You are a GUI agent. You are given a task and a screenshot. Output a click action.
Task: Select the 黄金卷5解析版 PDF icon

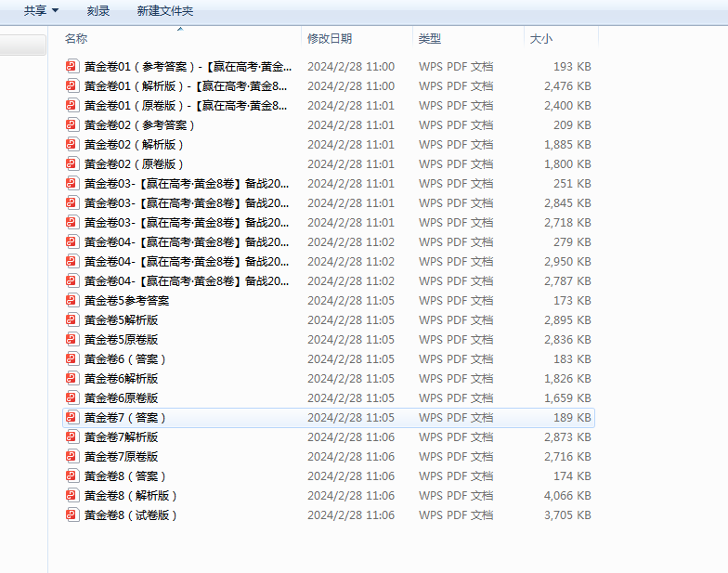(x=72, y=319)
